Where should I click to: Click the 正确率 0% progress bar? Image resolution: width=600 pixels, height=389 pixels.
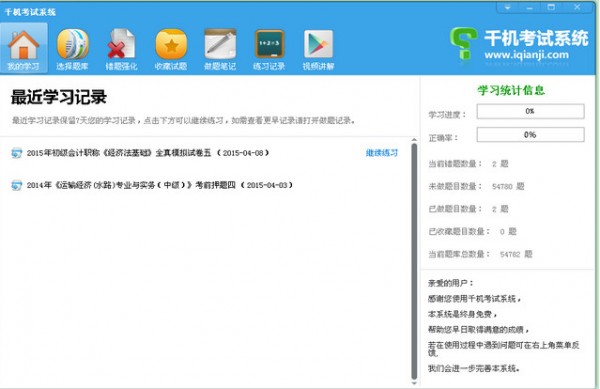click(x=530, y=135)
